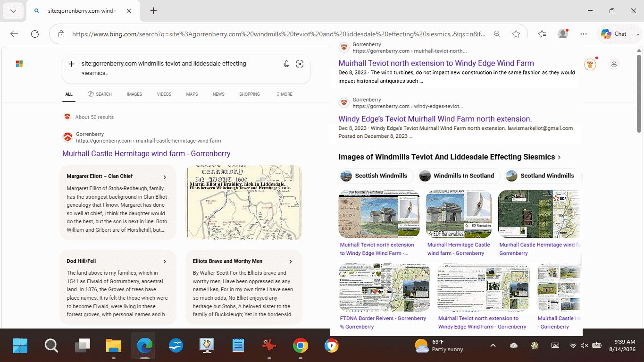Viewport: 644px width, 362px height.
Task: Switch to the VIDEOS tab
Action: tap(164, 94)
